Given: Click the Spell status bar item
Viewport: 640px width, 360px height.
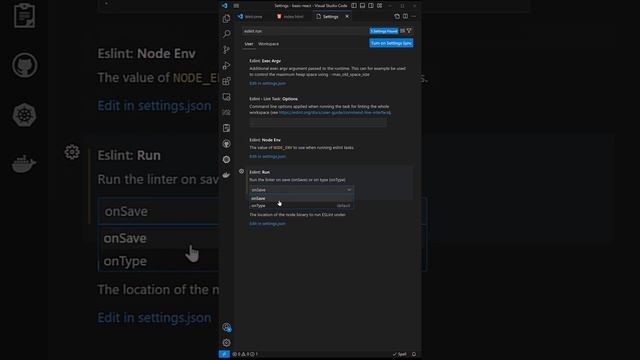Looking at the screenshot, I should (400, 354).
